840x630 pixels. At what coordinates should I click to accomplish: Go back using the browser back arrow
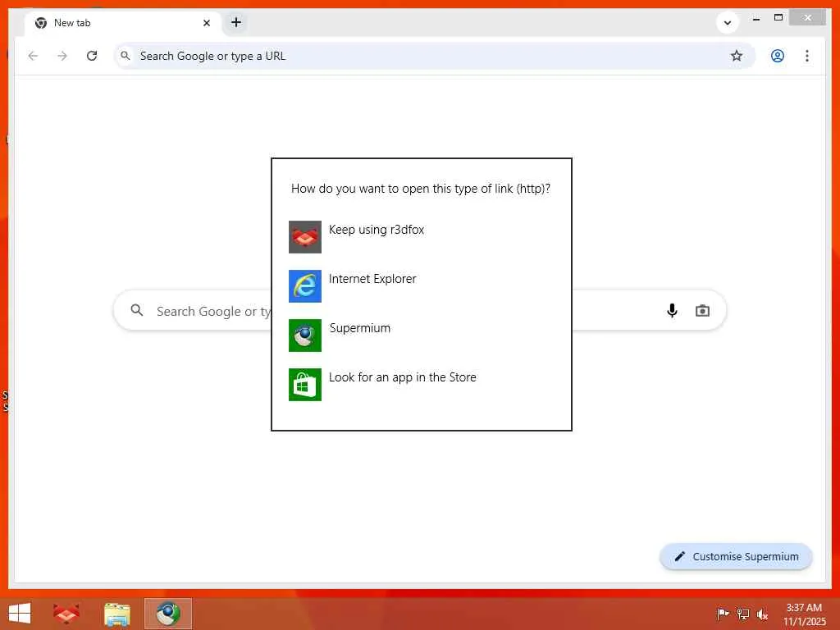[x=33, y=56]
